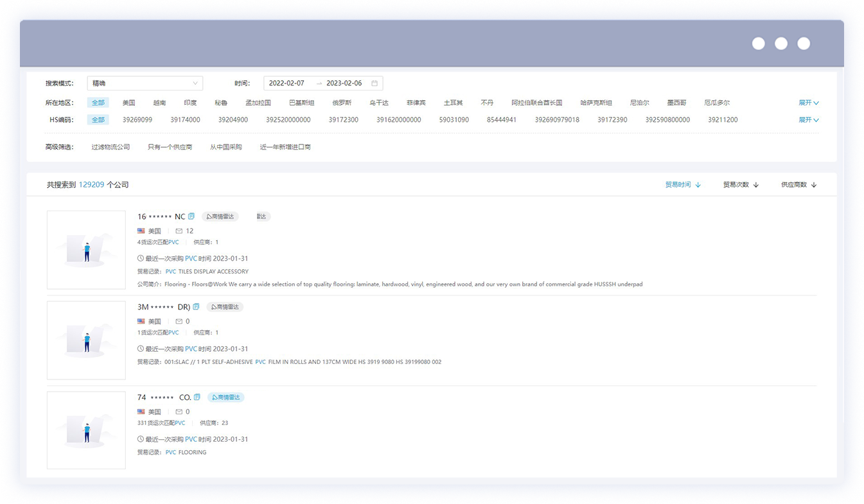Filter region by 厄瓜多尔

click(x=717, y=102)
